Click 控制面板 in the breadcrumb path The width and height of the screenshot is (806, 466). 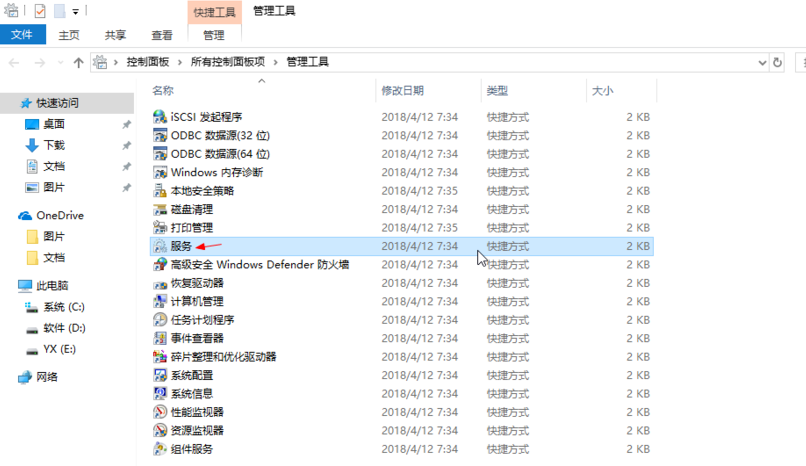pos(149,62)
